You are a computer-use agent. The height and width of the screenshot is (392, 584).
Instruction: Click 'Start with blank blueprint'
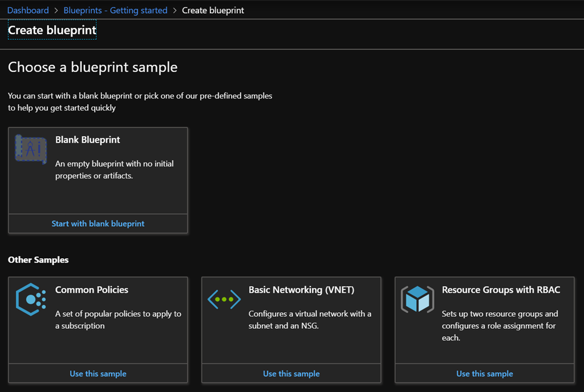(x=98, y=224)
